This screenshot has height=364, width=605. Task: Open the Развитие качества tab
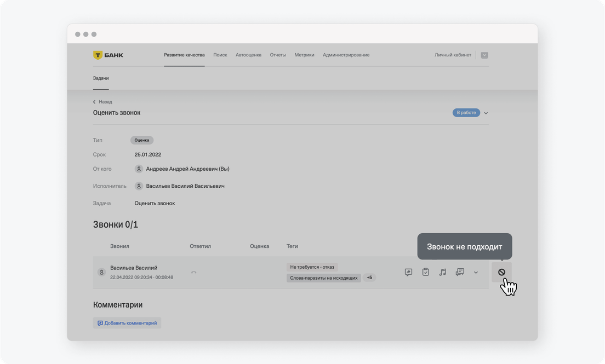point(184,55)
